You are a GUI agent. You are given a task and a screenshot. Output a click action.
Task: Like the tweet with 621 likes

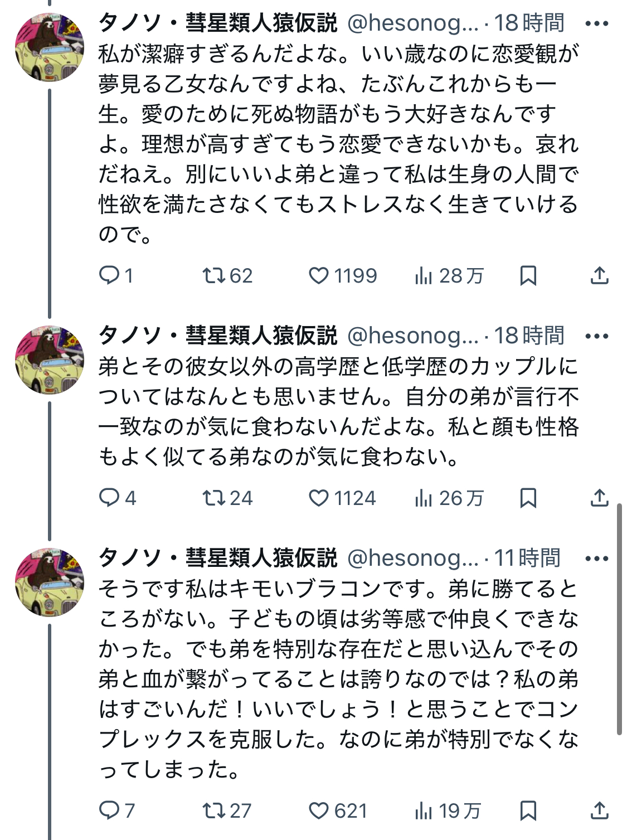[319, 810]
